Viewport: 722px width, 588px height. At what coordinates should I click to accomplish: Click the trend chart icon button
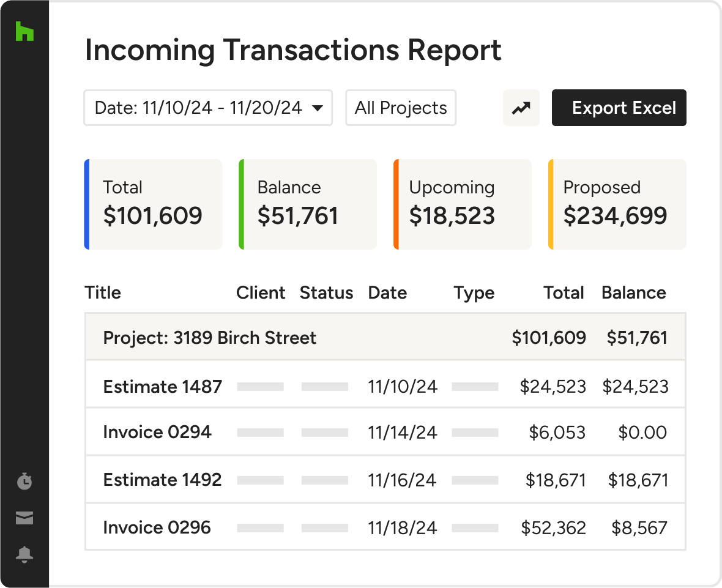click(x=521, y=108)
